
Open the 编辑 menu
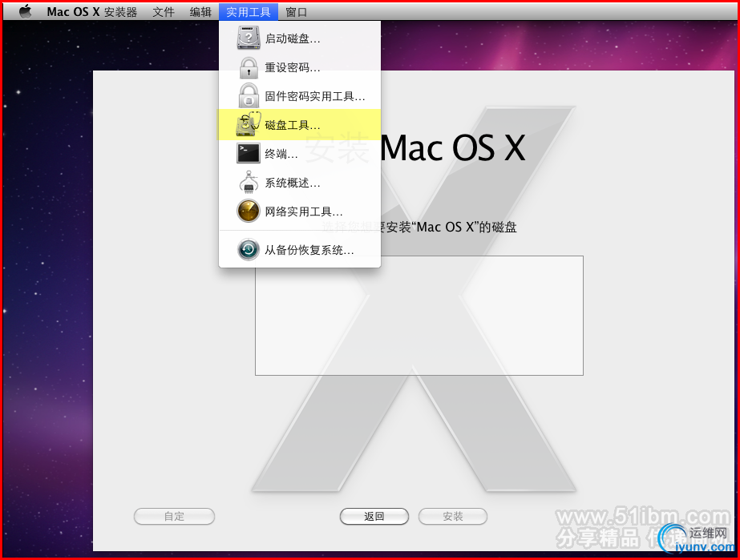[200, 12]
